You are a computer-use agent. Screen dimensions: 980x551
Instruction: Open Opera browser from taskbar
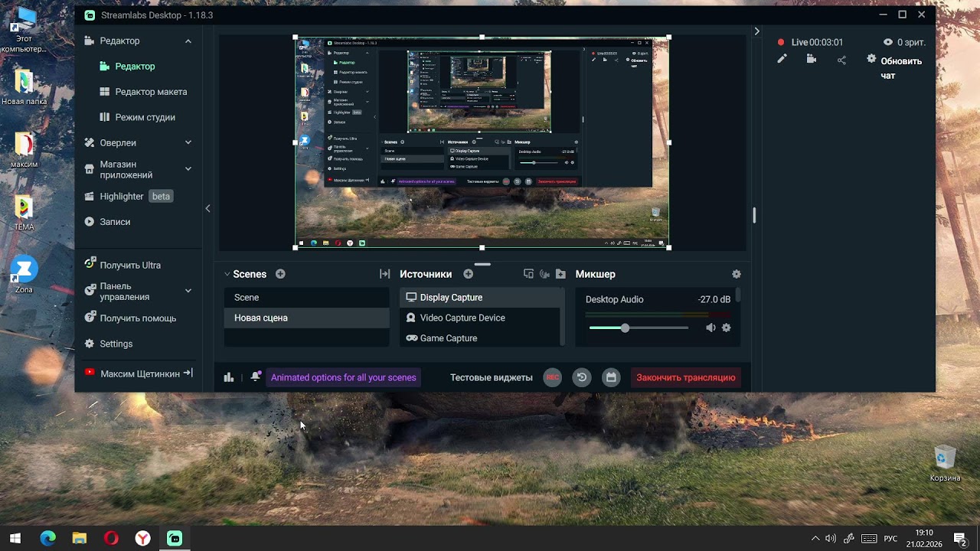click(x=111, y=538)
